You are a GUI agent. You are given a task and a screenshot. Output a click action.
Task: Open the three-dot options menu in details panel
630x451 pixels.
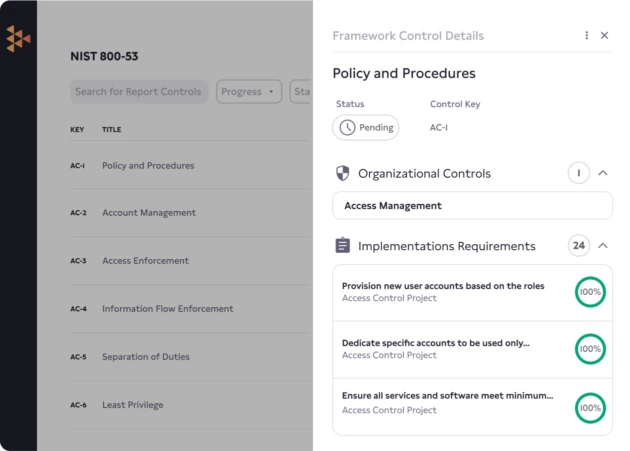click(x=587, y=36)
